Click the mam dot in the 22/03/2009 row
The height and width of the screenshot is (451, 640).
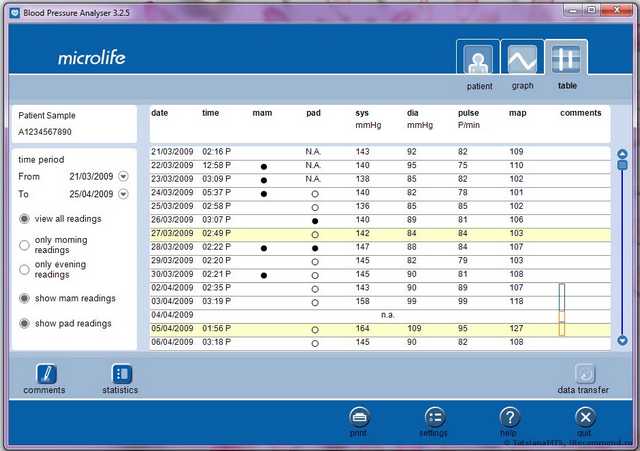pos(264,167)
